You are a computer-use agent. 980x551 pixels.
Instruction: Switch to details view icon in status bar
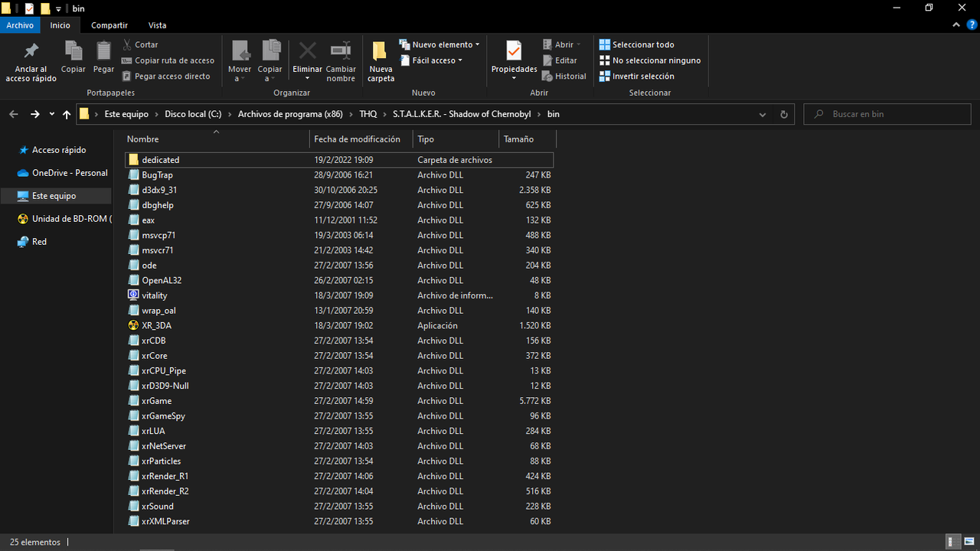952,542
